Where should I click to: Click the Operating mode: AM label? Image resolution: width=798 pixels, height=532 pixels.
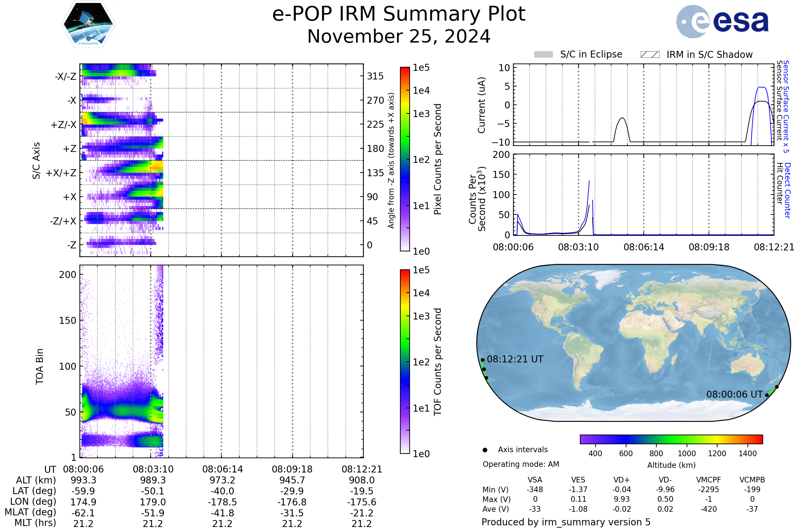point(521,464)
